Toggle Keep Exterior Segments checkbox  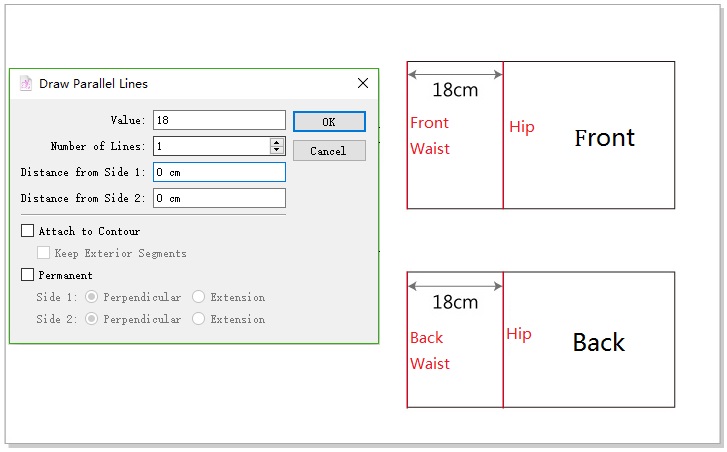pos(44,253)
